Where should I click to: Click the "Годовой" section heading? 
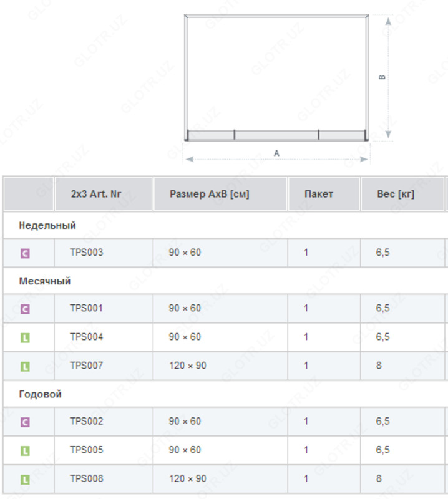coord(41,394)
